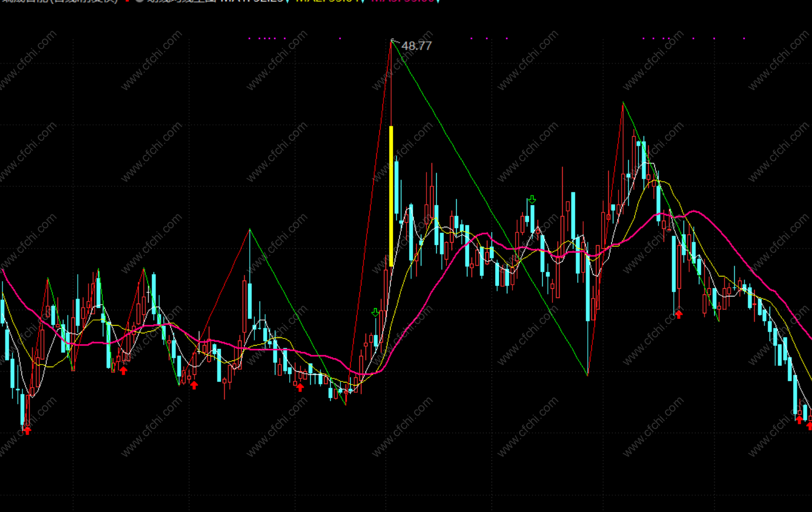Select the deep zigzag trough between the two major peaks
This screenshot has height=512, width=812.
(x=588, y=375)
